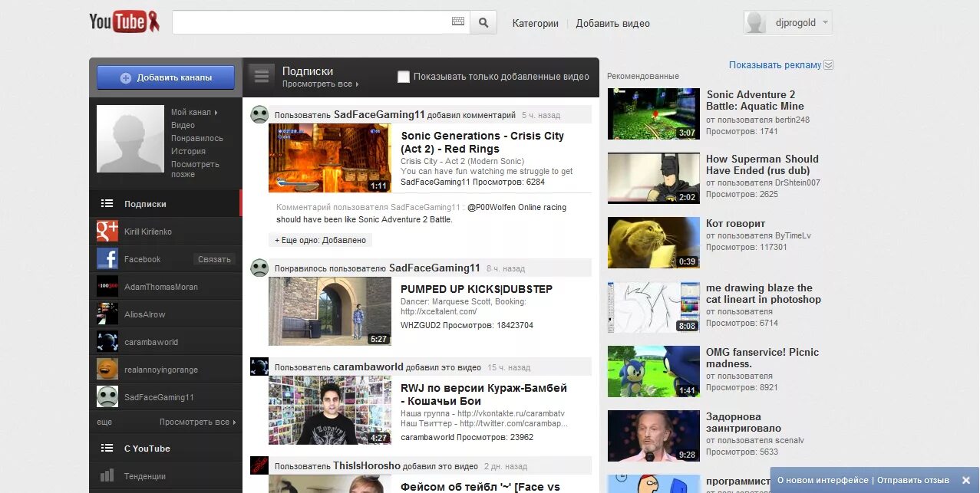This screenshot has width=980, height=493.
Task: Expand Мой канал submenu
Action: (x=194, y=112)
